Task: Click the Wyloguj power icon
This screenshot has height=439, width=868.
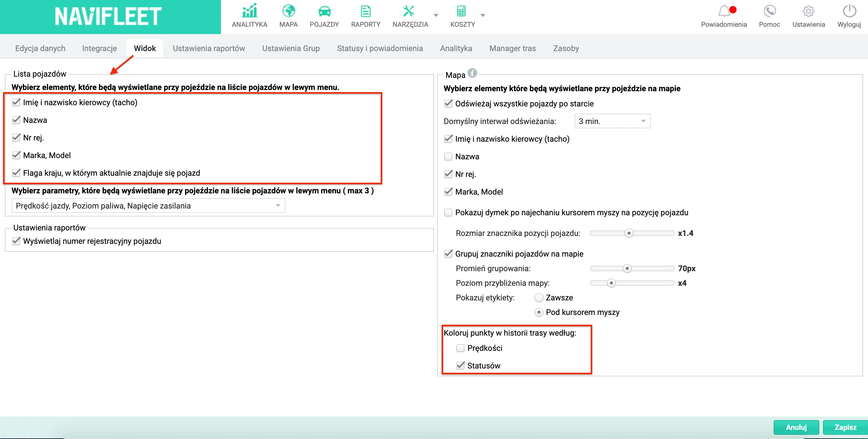Action: 849,11
